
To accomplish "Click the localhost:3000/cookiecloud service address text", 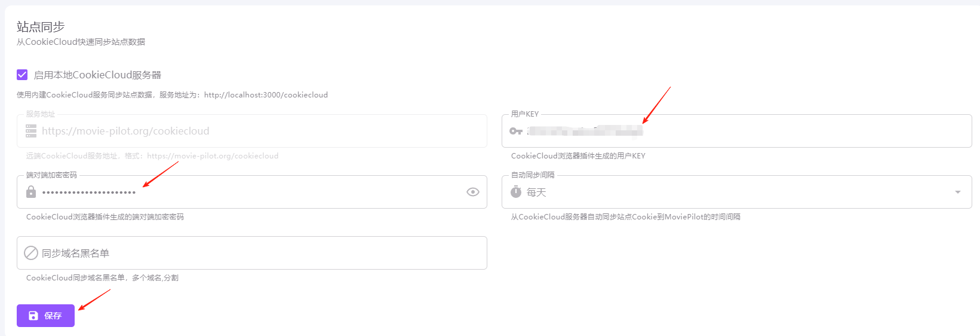I will [x=266, y=95].
